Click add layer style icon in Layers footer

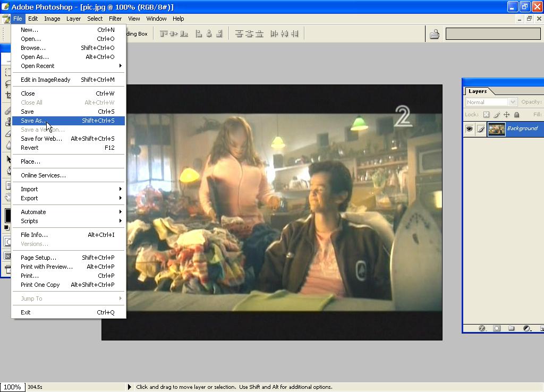pyautogui.click(x=482, y=328)
